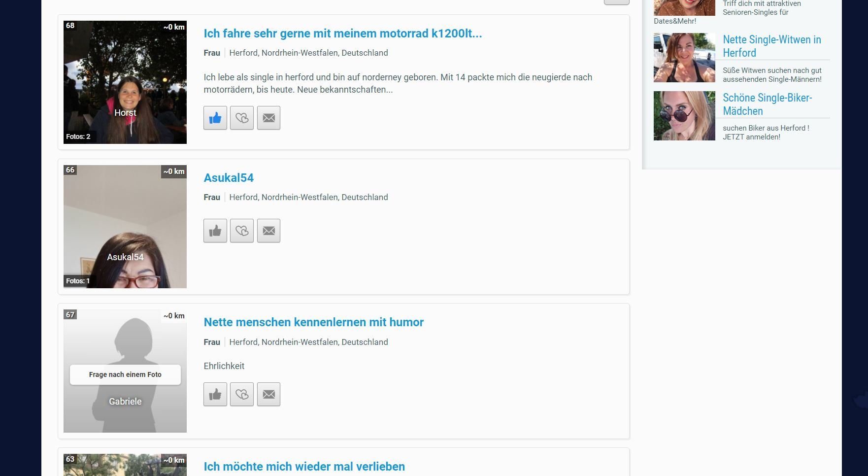868x476 pixels.
Task: Click age badge 68 on Horst's photo
Action: tap(70, 26)
